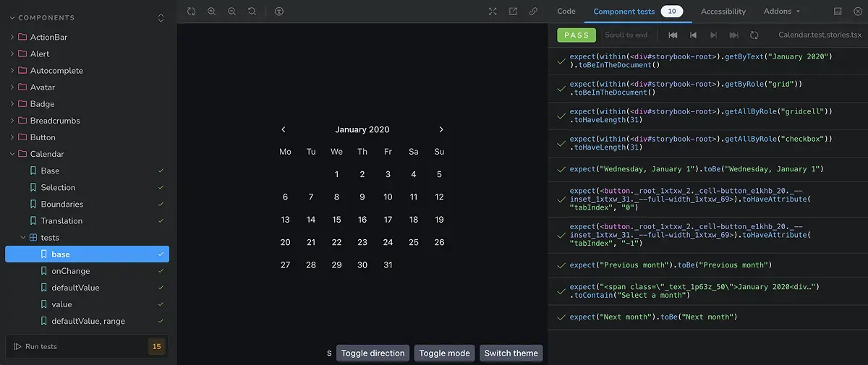Select January 20 in calendar

coord(285,242)
